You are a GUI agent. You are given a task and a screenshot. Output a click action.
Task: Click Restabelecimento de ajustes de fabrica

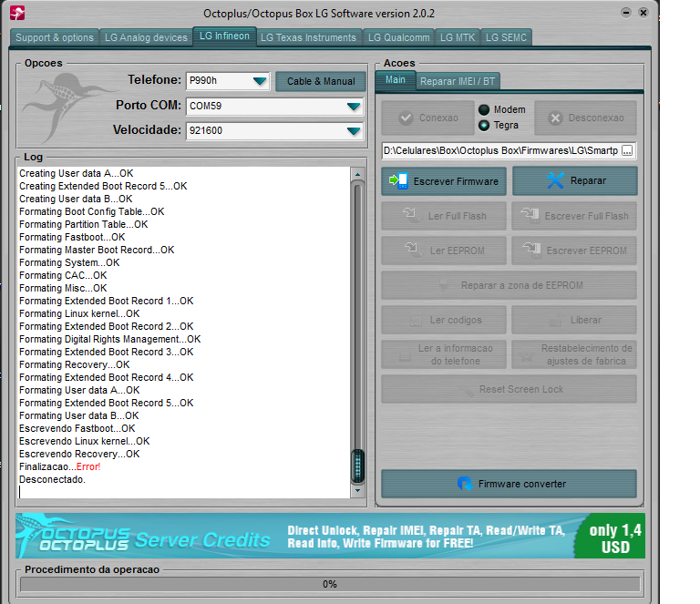pyautogui.click(x=574, y=354)
